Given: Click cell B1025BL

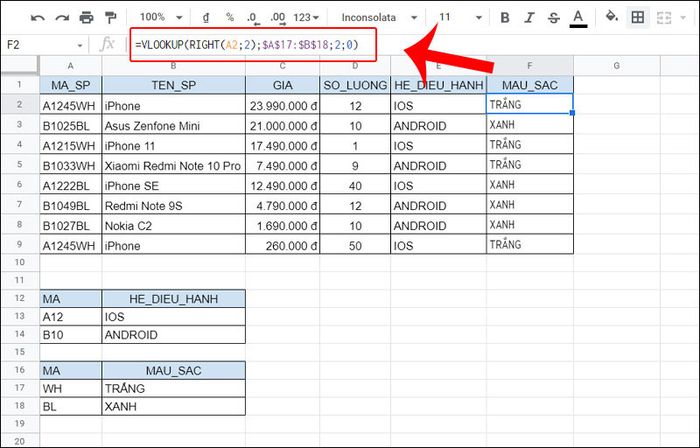Looking at the screenshot, I should point(71,125).
